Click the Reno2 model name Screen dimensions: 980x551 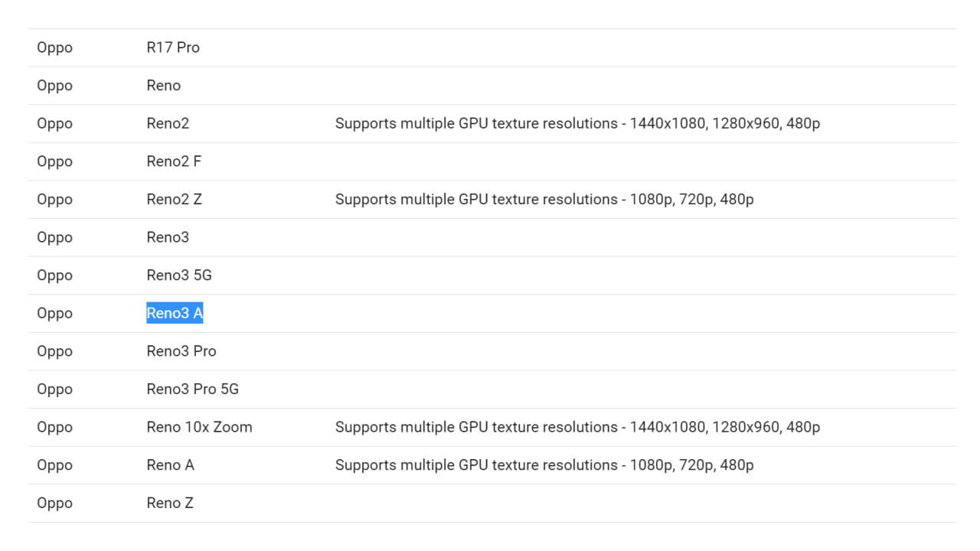tap(168, 123)
